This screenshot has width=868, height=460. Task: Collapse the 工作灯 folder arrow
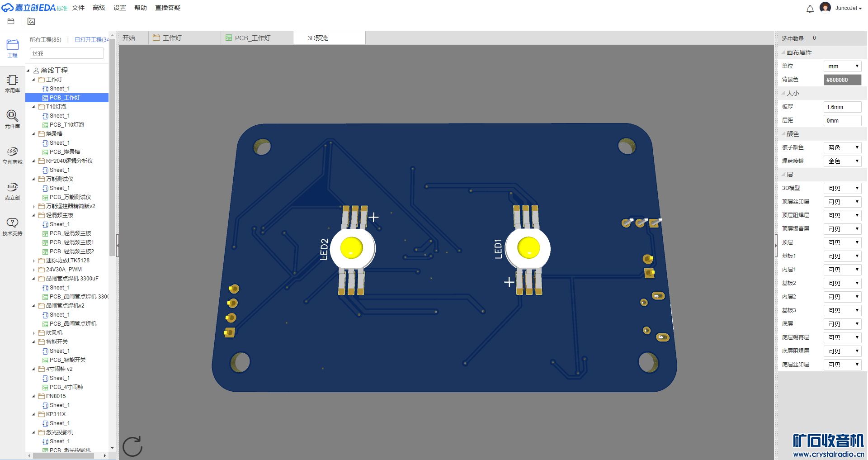tap(33, 80)
